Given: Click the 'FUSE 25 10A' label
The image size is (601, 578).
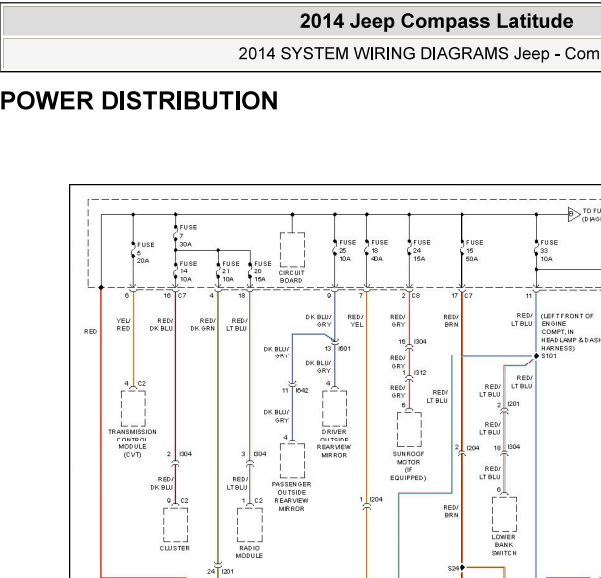Looking at the screenshot, I should click(x=347, y=251).
